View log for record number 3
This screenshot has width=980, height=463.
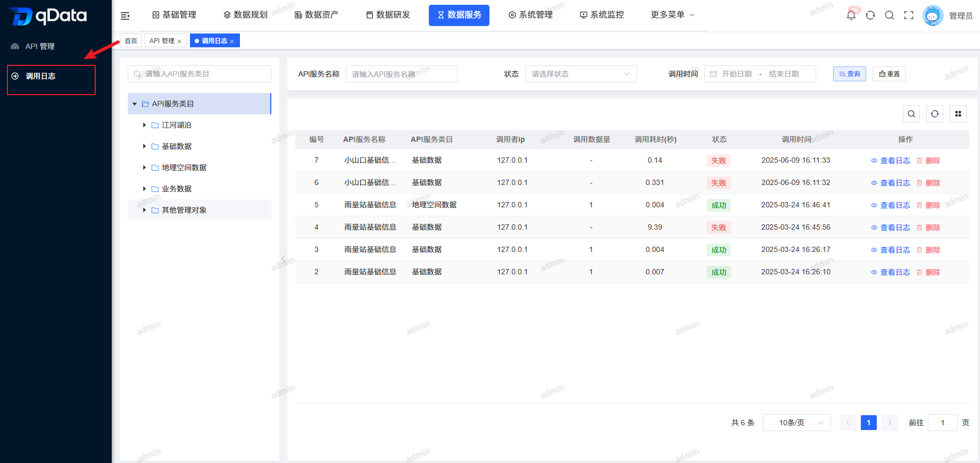tap(890, 250)
